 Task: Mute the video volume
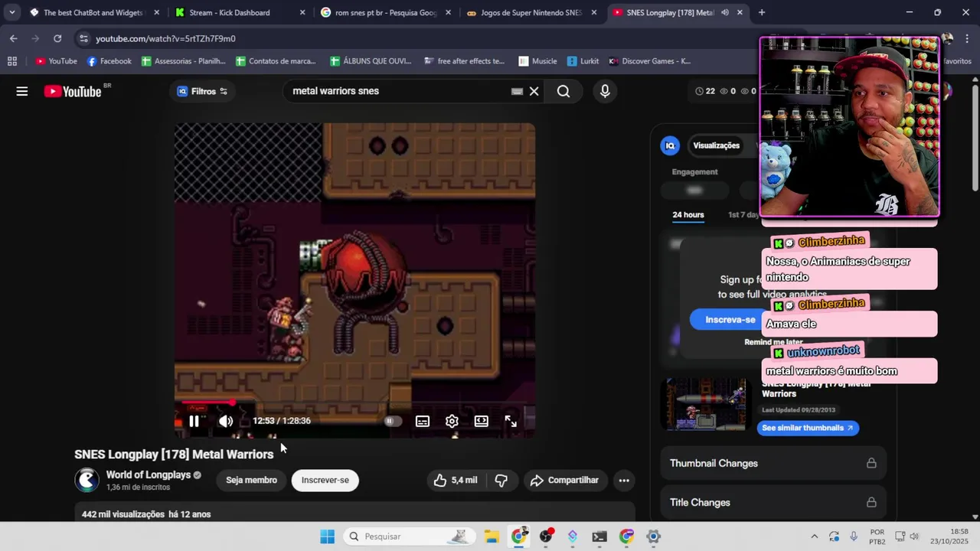pyautogui.click(x=226, y=421)
